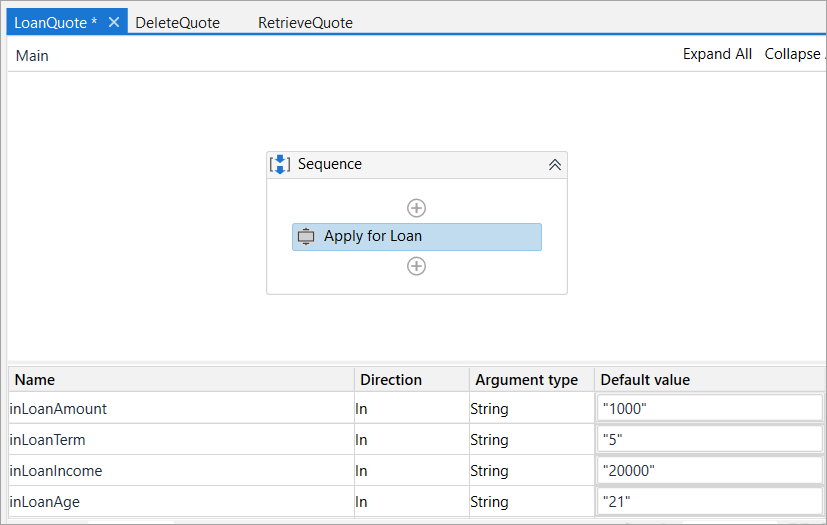
Task: Click Expand All in designer
Action: pos(717,54)
